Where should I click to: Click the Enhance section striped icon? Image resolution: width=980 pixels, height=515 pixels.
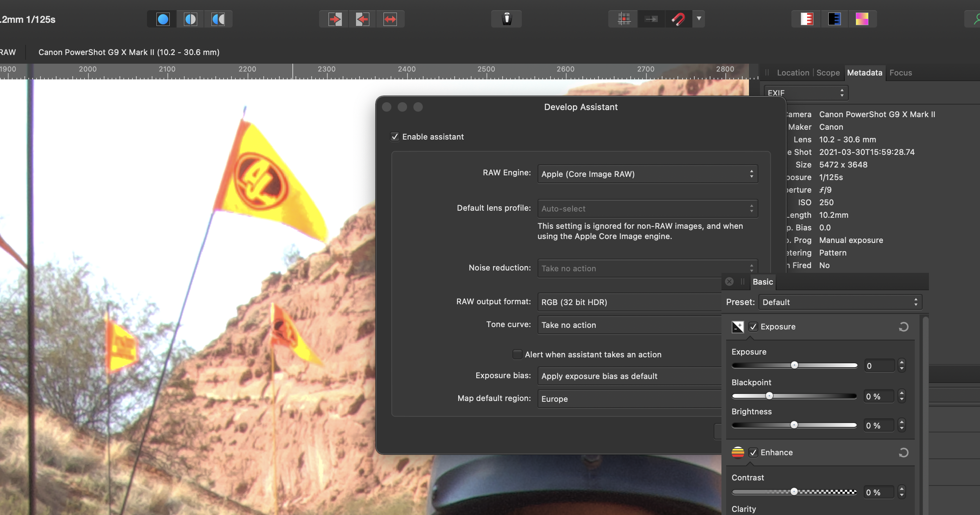[x=738, y=452]
